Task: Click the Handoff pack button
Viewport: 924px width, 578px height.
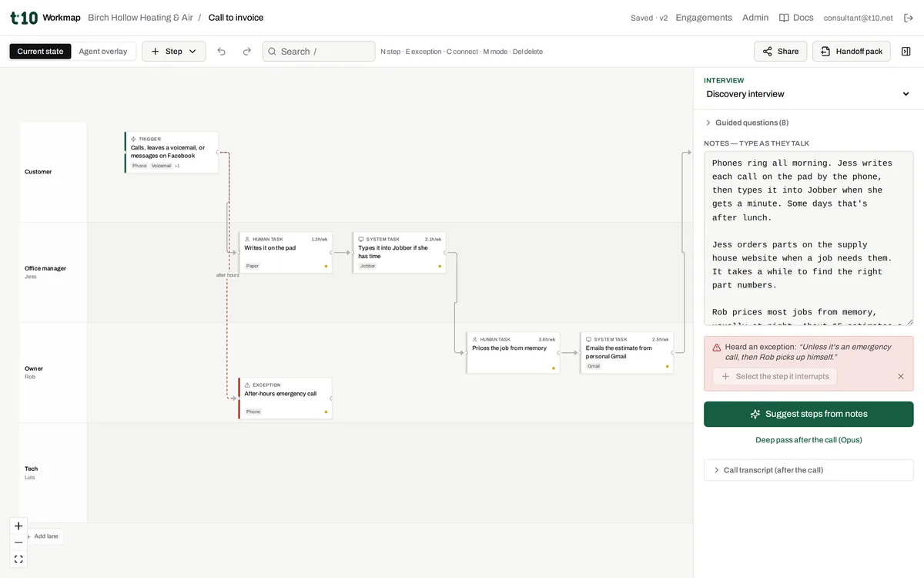Action: 851,52
